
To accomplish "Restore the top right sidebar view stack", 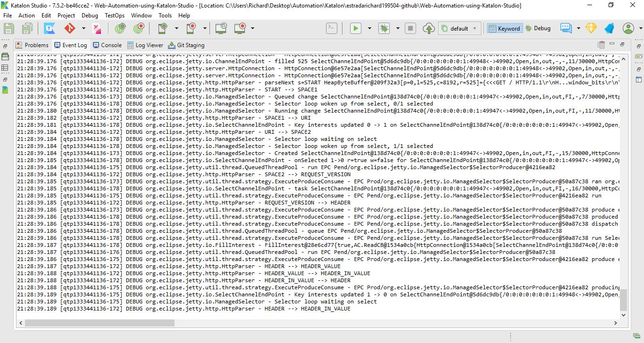I will (638, 46).
